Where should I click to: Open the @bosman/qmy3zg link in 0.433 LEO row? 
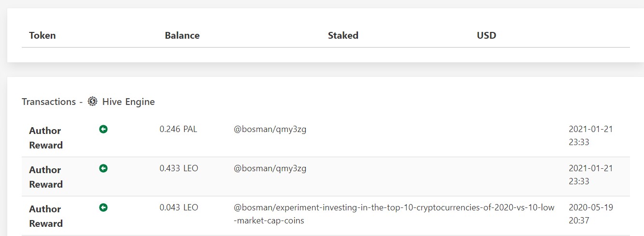[x=270, y=168]
